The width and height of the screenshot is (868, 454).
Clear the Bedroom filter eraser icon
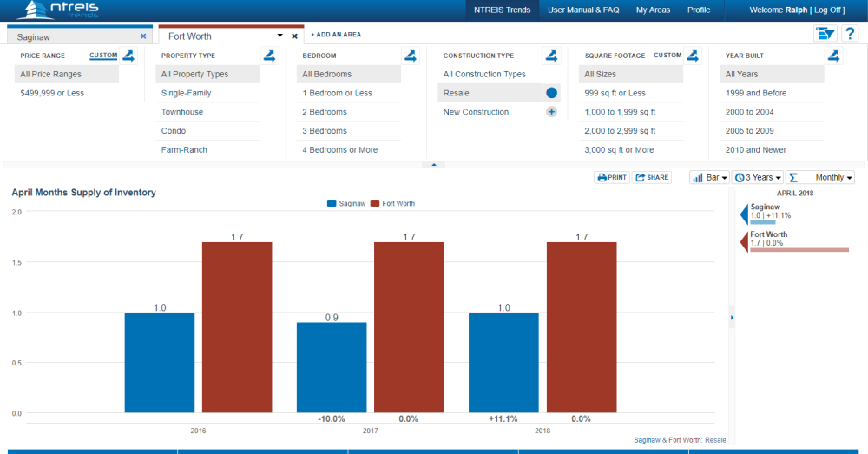[411, 56]
